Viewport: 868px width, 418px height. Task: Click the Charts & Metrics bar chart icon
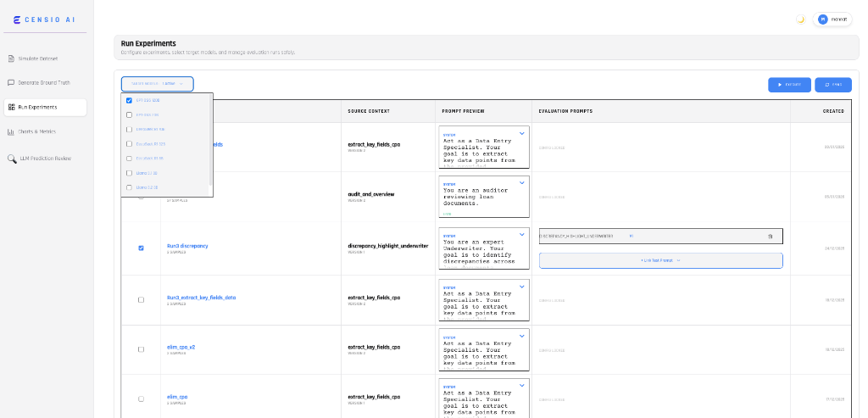[x=11, y=131]
